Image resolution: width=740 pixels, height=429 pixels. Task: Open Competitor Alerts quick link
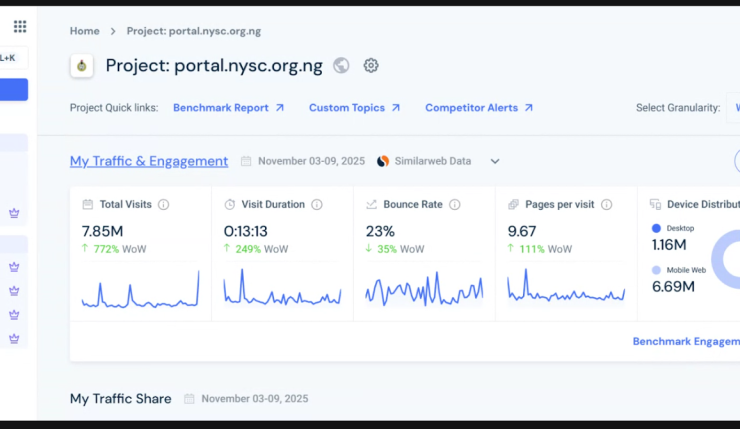(478, 108)
